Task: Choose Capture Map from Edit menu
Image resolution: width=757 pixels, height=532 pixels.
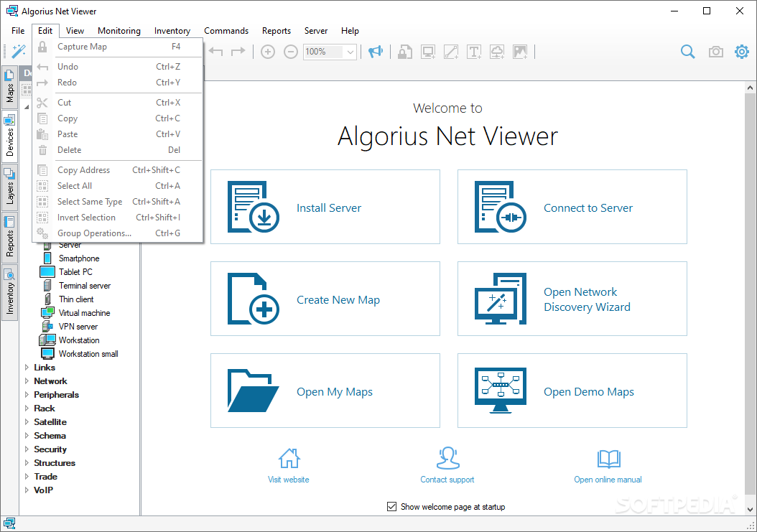Action: pyautogui.click(x=117, y=47)
